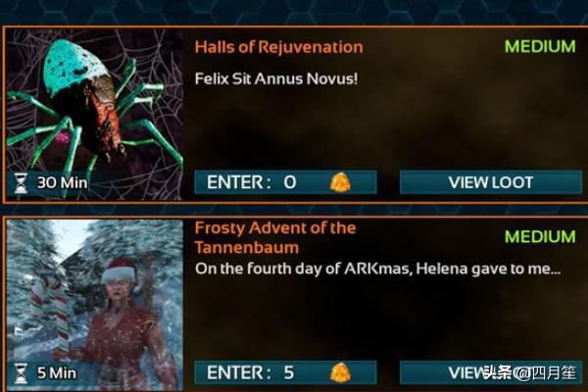Viewport: 588px width, 392px height.
Task: View loot for Halls of Rejuvenation
Action: (491, 182)
